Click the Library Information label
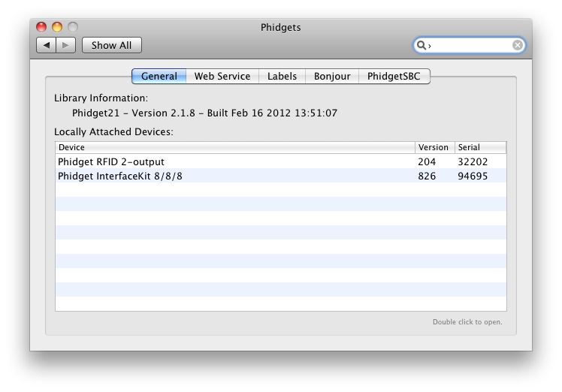 click(101, 98)
